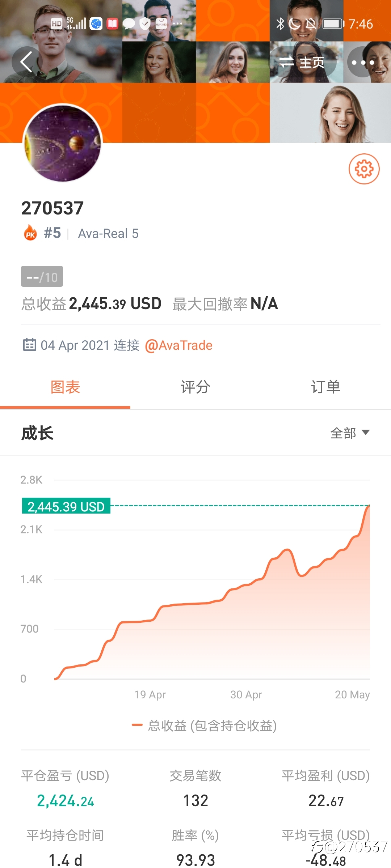Tap the calendar icon beside 04 Apr 2021
Image resolution: width=391 pixels, height=868 pixels.
tap(29, 345)
